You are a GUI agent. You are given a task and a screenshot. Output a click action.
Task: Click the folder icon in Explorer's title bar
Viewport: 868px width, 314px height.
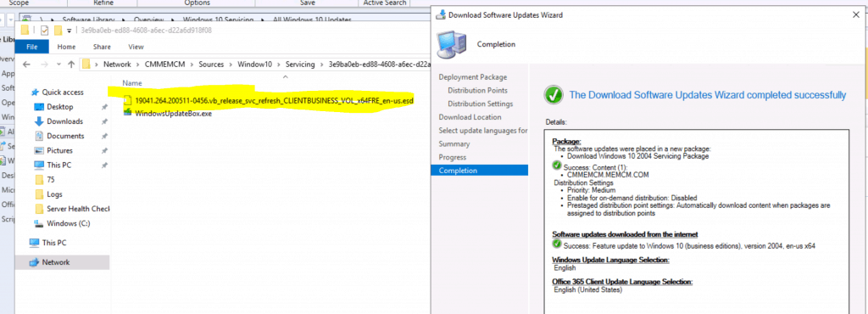click(25, 30)
